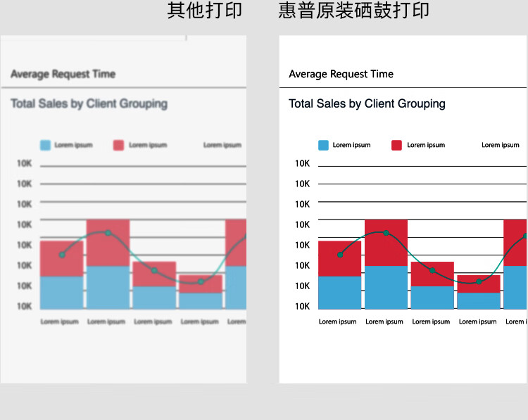Click the lowest data point on right chart's line

point(479,281)
